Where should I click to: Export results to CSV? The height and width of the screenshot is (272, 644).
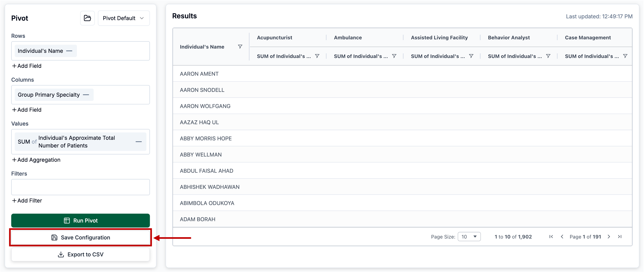point(80,255)
